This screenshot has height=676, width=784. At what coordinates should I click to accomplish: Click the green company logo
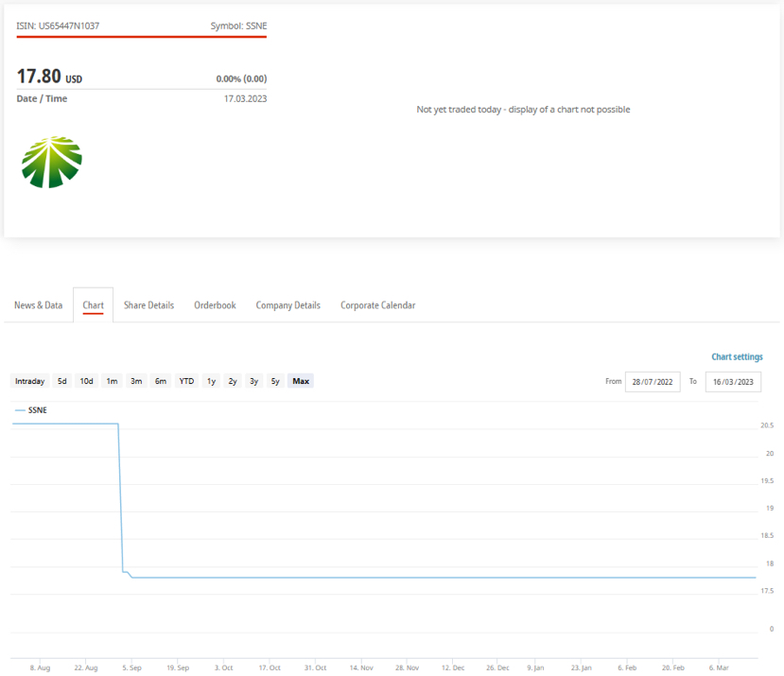click(51, 162)
